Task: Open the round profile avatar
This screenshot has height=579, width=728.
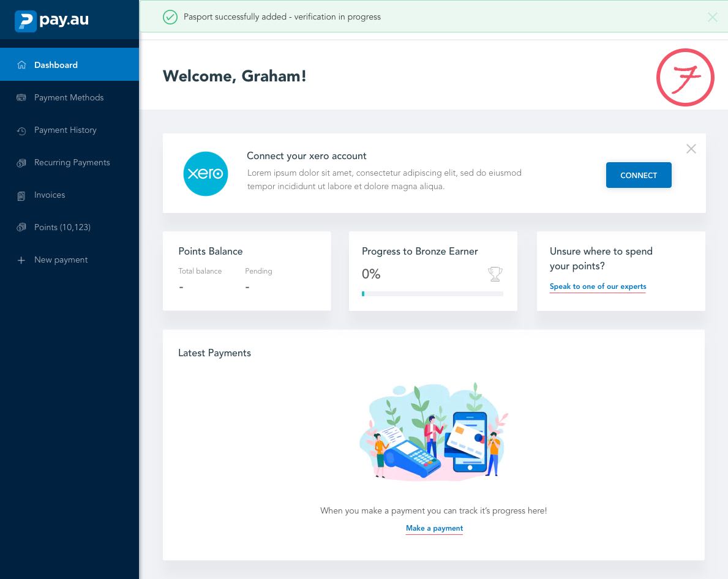Action: click(685, 77)
